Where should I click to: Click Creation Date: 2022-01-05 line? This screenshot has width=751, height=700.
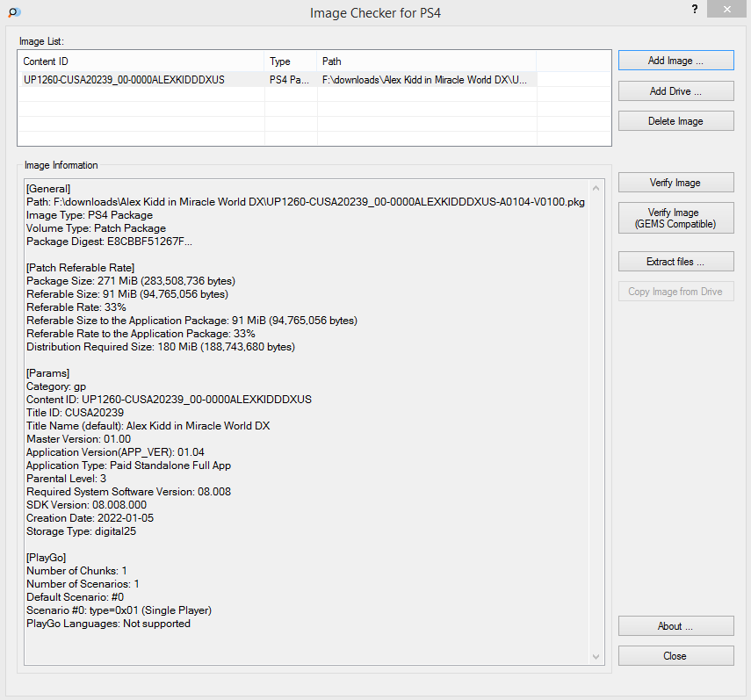click(x=90, y=518)
